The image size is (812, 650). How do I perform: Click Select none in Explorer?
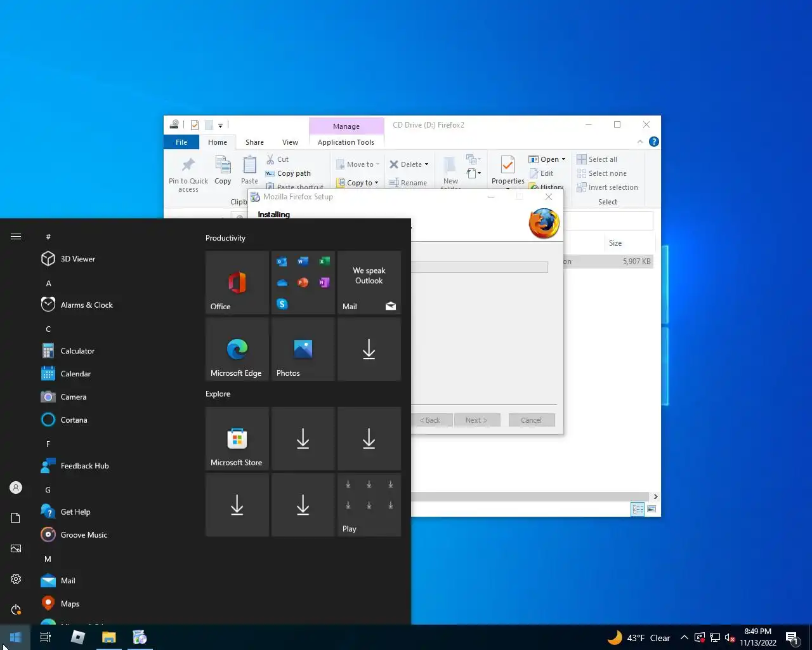[601, 173]
